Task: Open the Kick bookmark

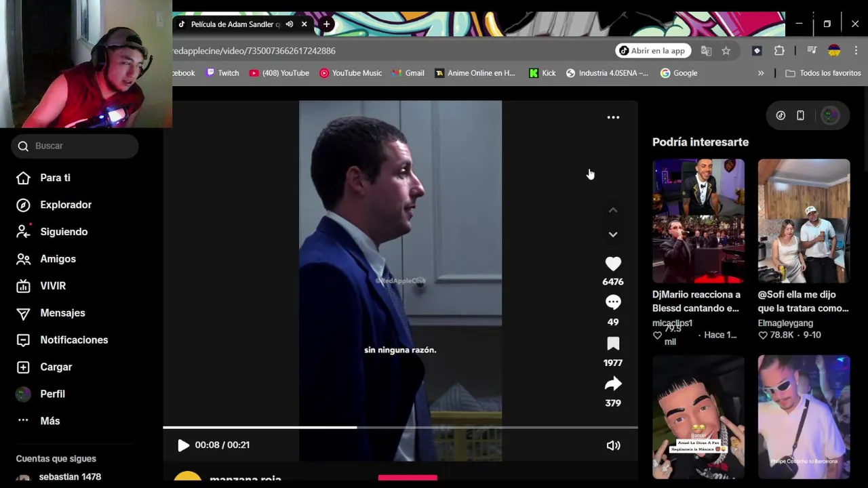Action: click(x=542, y=73)
